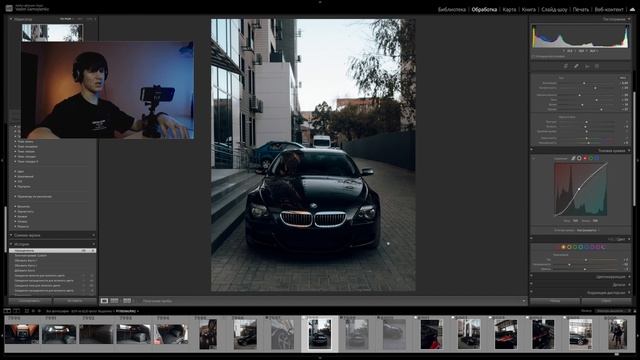Viewport: 640px width, 360px height.
Task: Expand the Снимки экрана panel triangle
Action: [x=11, y=235]
